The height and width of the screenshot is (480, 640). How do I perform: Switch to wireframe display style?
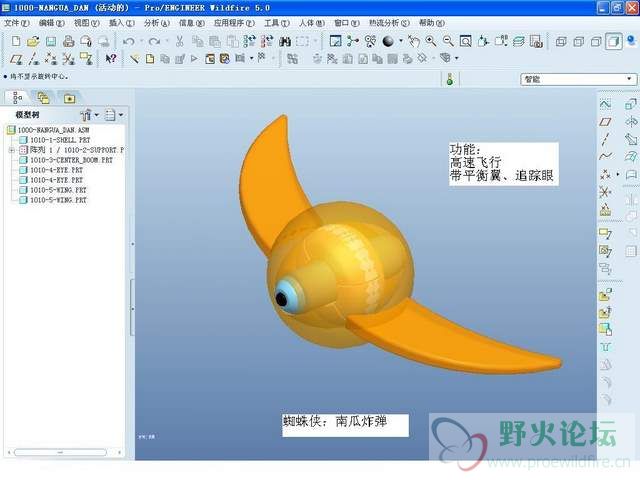point(562,41)
